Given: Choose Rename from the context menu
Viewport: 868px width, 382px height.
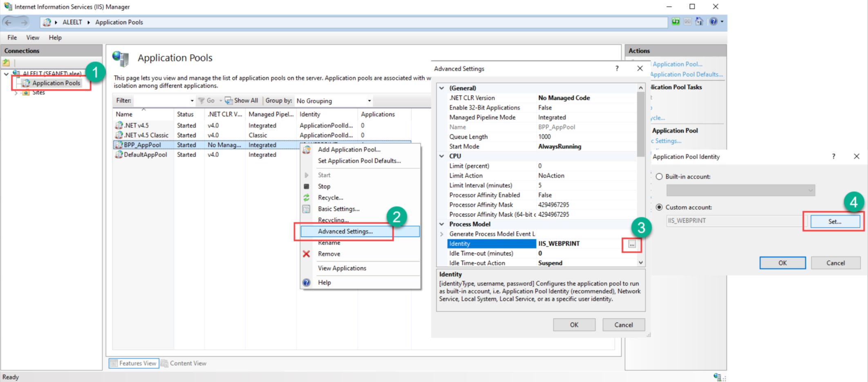Looking at the screenshot, I should (x=360, y=243).
